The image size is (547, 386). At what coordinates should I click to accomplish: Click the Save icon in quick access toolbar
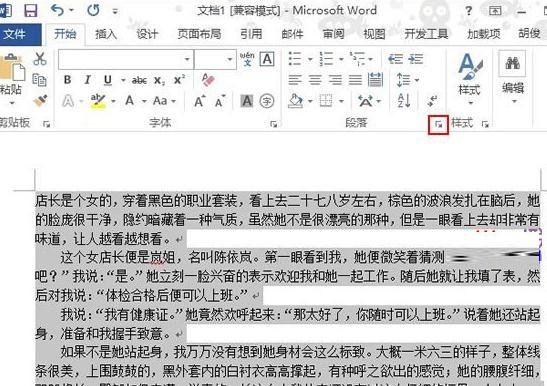pos(31,10)
